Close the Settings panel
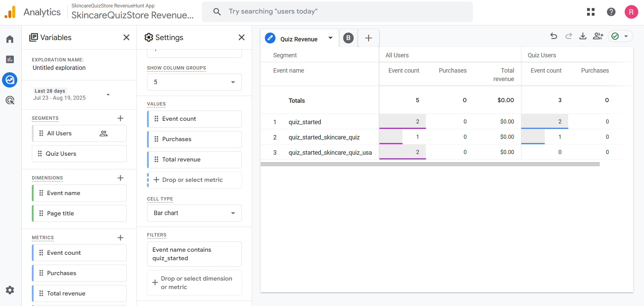 pyautogui.click(x=242, y=37)
